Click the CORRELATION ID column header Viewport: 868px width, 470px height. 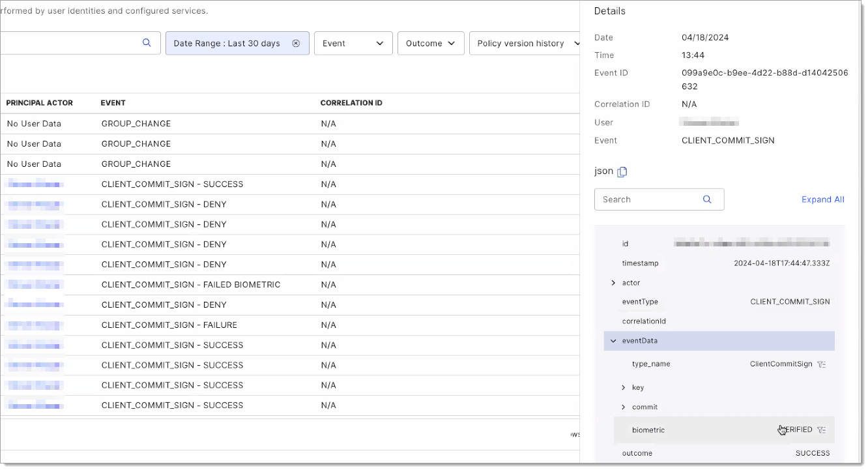pos(351,103)
